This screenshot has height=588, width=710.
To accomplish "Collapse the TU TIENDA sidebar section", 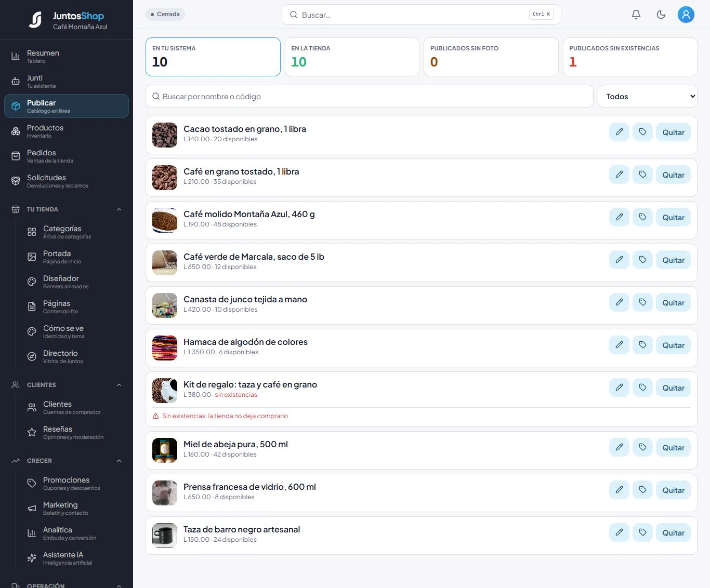I will click(x=67, y=209).
